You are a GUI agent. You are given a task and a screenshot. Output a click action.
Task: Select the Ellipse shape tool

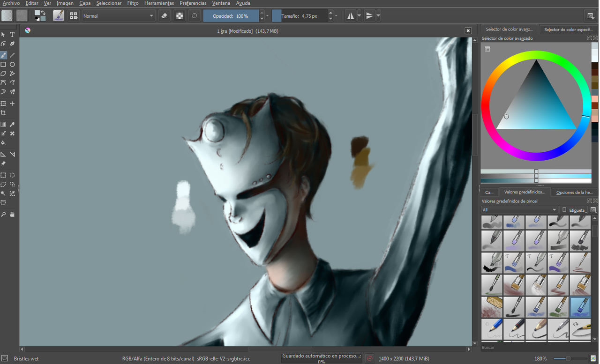12,64
